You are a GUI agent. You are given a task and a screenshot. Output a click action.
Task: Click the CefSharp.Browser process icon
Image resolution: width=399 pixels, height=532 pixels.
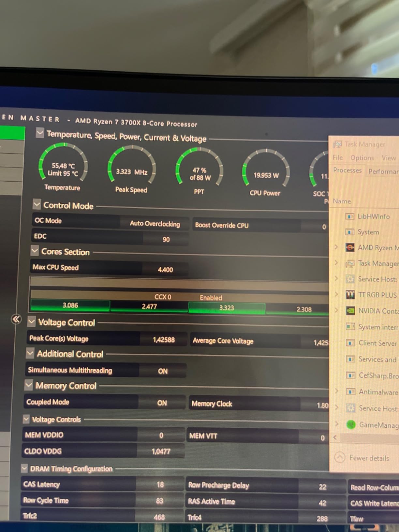tap(351, 375)
